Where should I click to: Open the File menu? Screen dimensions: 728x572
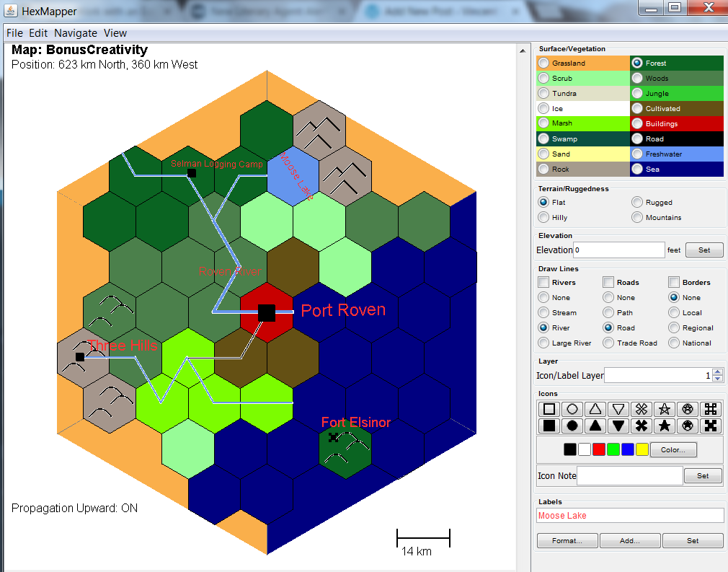pos(14,33)
